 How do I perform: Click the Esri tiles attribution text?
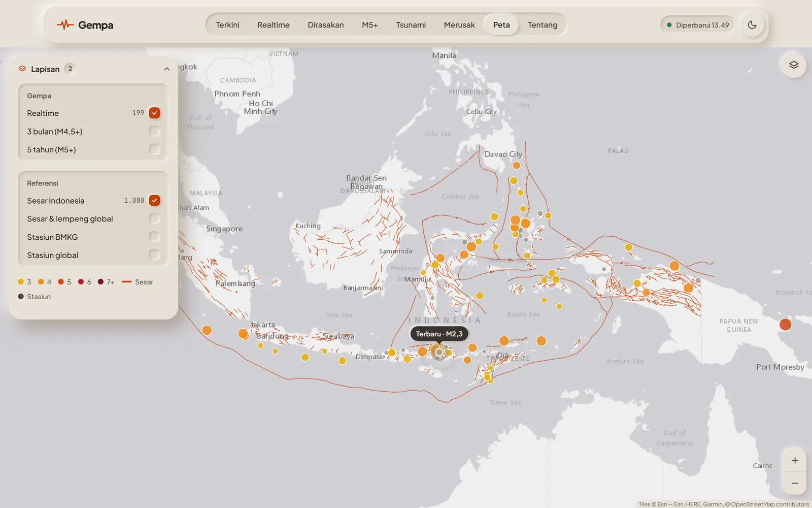click(x=723, y=504)
